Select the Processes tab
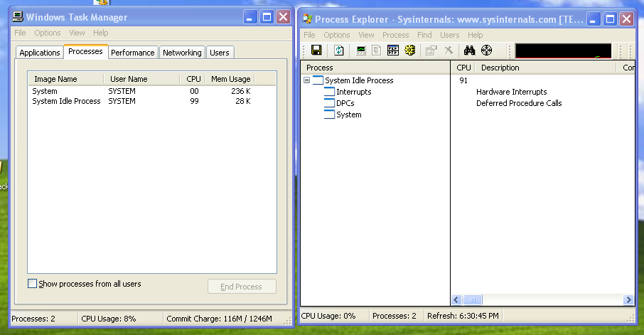The height and width of the screenshot is (335, 644). coord(85,51)
